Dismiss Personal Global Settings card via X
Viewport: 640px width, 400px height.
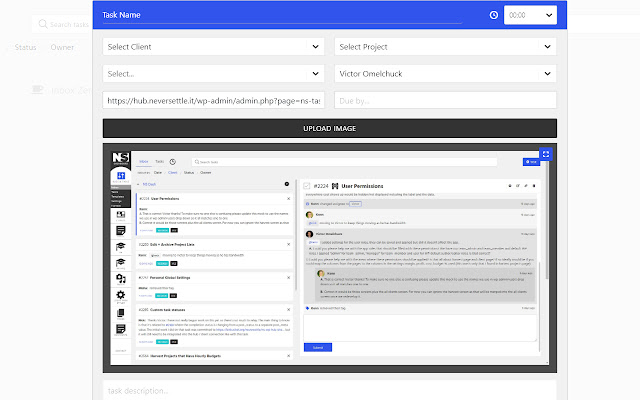pos(289,278)
